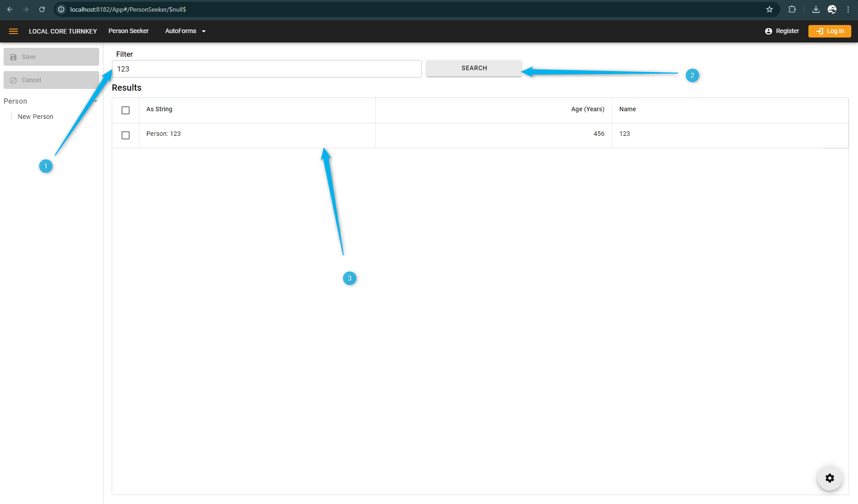Click browser reload page icon

42,9
